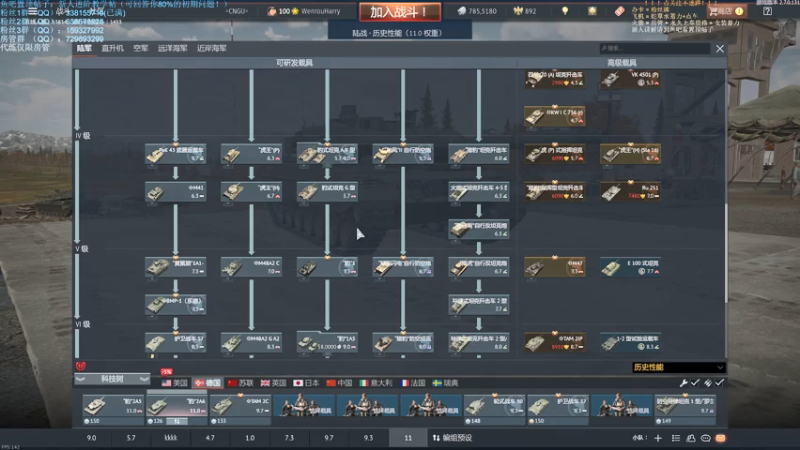Select the 美国 USA nation flag

tap(174, 383)
